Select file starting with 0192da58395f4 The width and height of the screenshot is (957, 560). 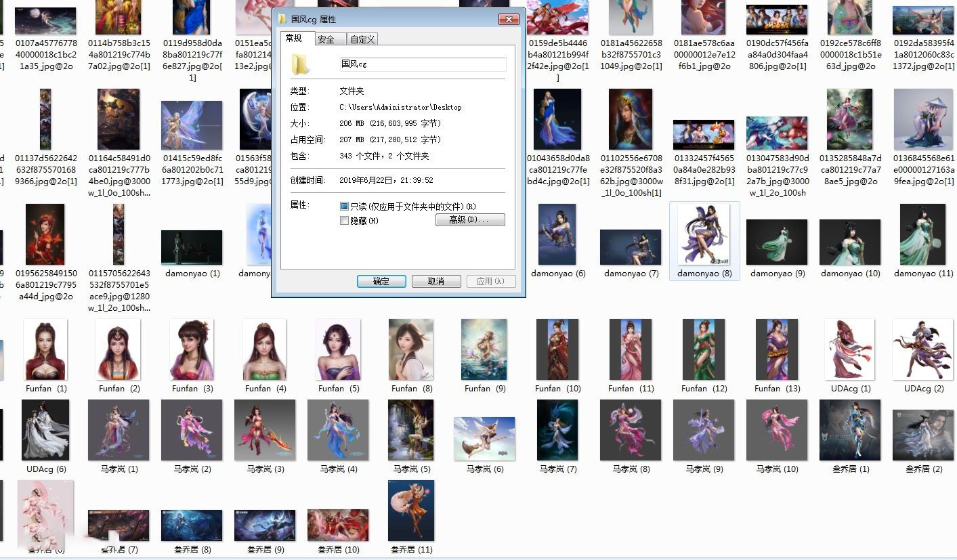922,20
